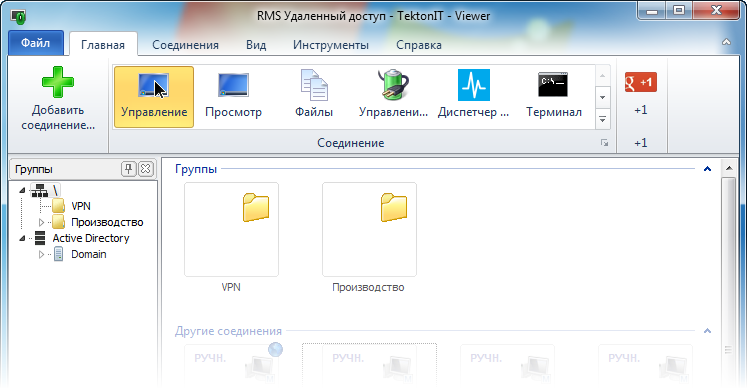Click the application icon in title bar

pyautogui.click(x=19, y=17)
